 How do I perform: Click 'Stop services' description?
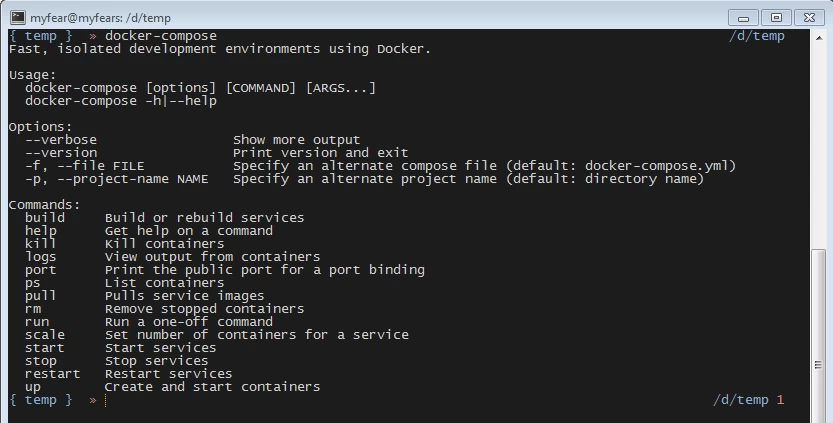point(157,361)
